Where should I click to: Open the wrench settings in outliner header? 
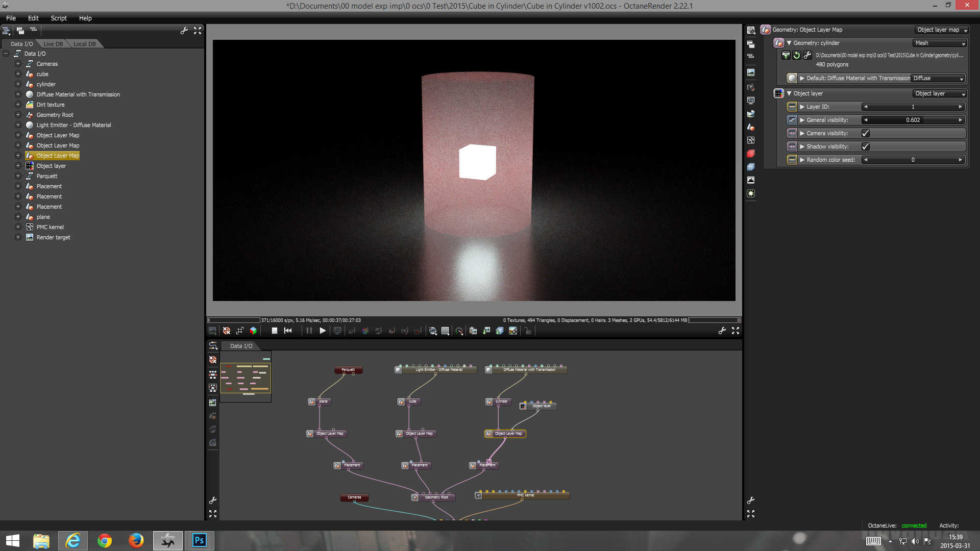(184, 31)
